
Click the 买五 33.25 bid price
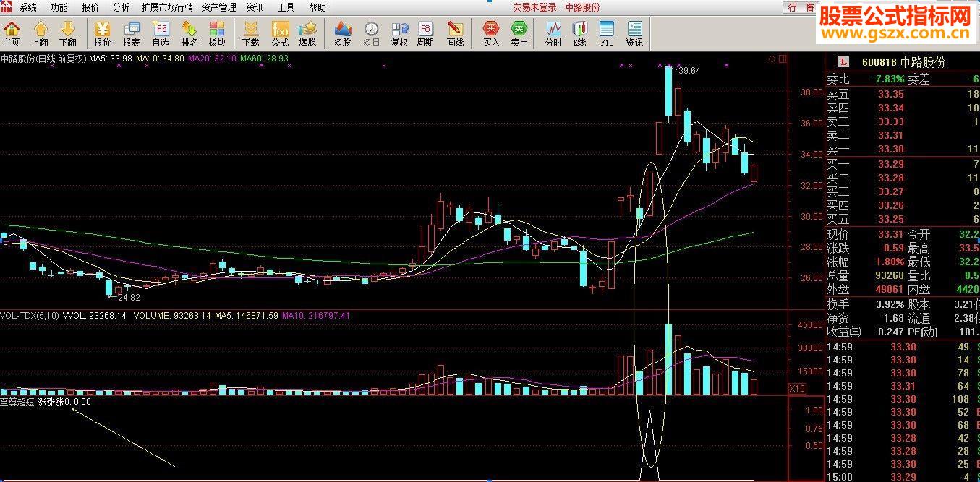(891, 220)
